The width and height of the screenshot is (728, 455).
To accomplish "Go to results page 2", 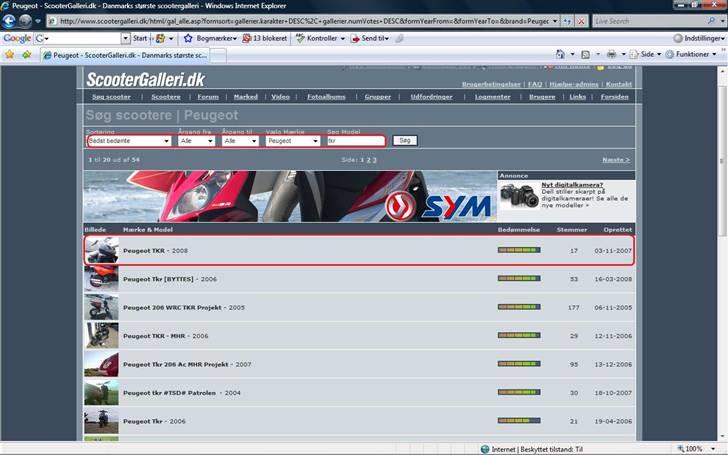I will pos(369,160).
